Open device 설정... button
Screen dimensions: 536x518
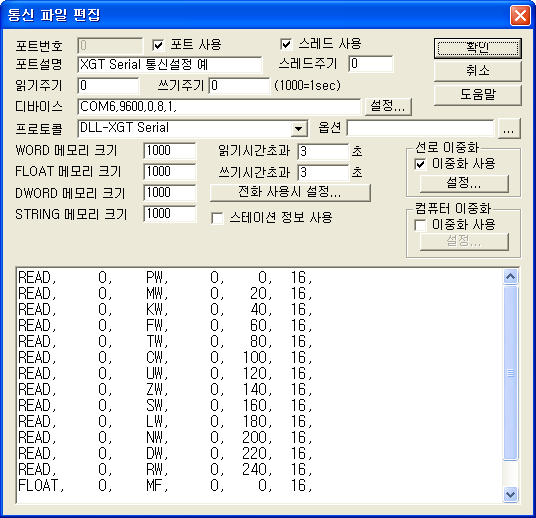[388, 106]
